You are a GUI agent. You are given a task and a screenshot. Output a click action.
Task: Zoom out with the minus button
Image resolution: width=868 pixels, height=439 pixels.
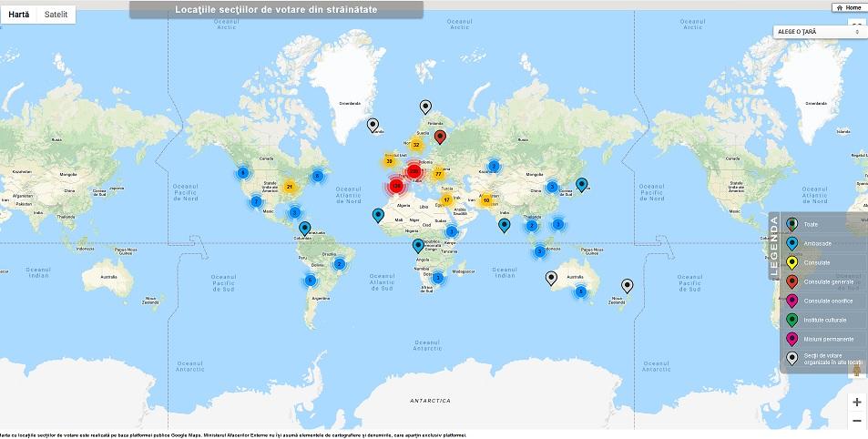[856, 421]
